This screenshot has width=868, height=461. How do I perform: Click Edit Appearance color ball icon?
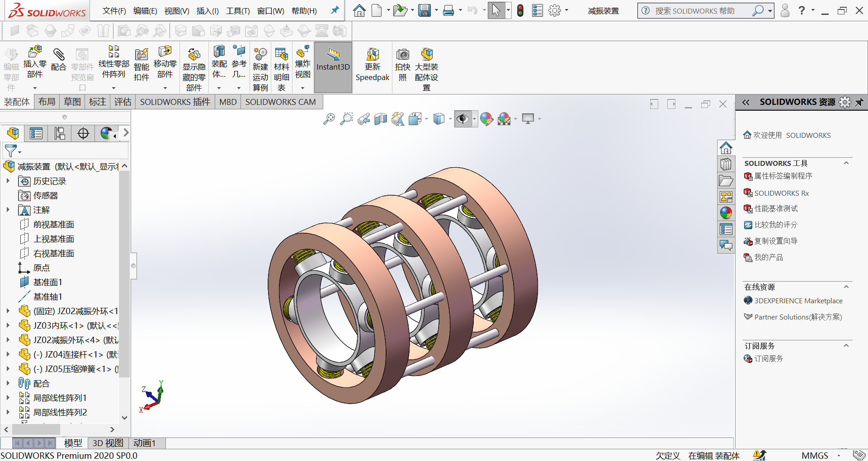pyautogui.click(x=486, y=119)
